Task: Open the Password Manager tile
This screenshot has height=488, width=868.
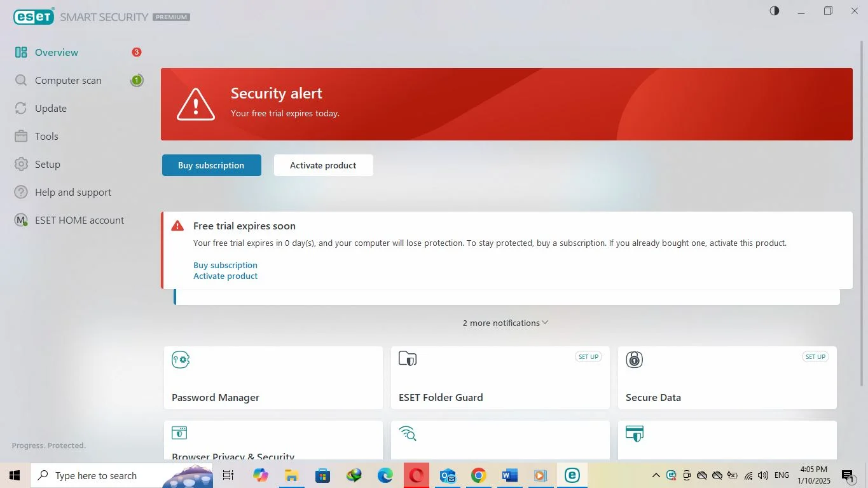Action: pos(273,377)
